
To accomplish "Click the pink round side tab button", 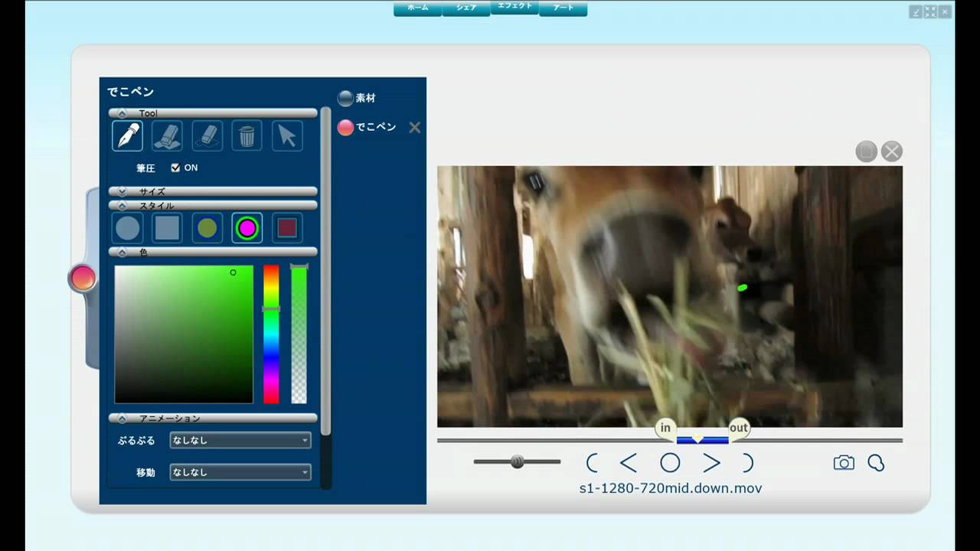I will pyautogui.click(x=82, y=279).
